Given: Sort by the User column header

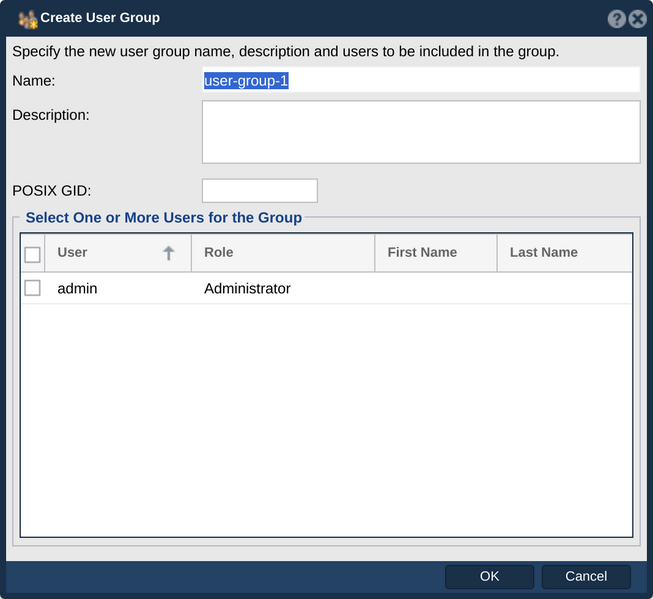Looking at the screenshot, I should click(118, 253).
